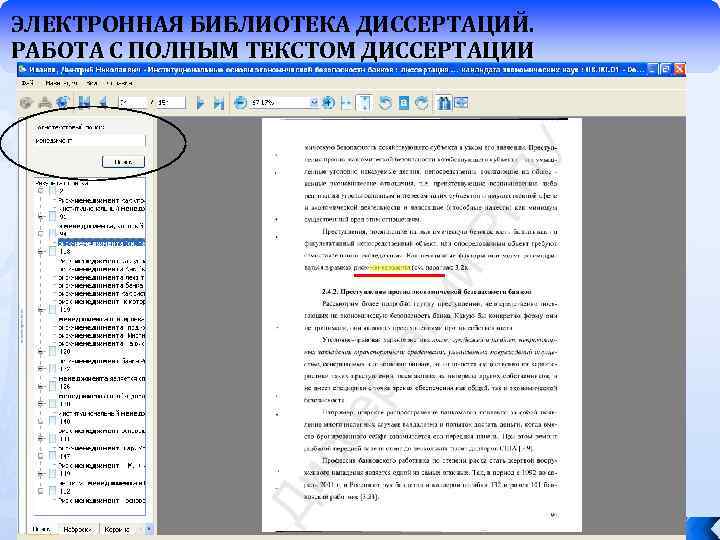The height and width of the screenshot is (540, 720).
Task: Click the rightmost toolbar icon after the binoculars
Action: 461,102
